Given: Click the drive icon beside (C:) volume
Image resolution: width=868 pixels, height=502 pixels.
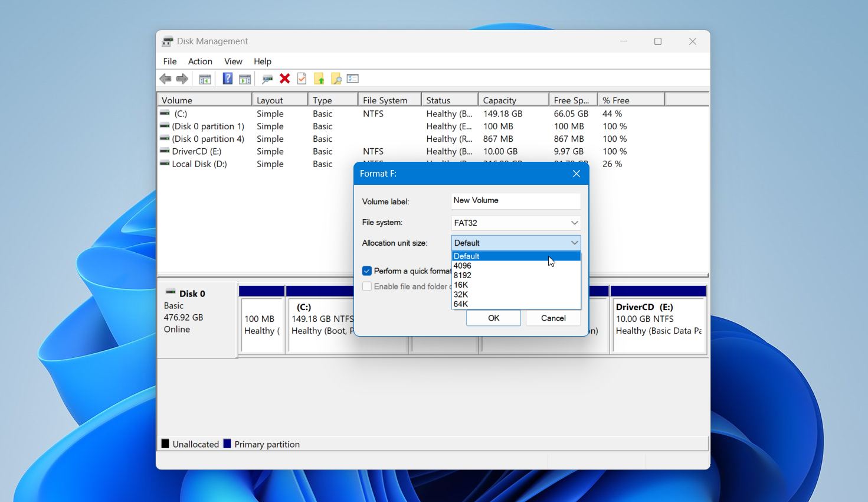Looking at the screenshot, I should 165,113.
